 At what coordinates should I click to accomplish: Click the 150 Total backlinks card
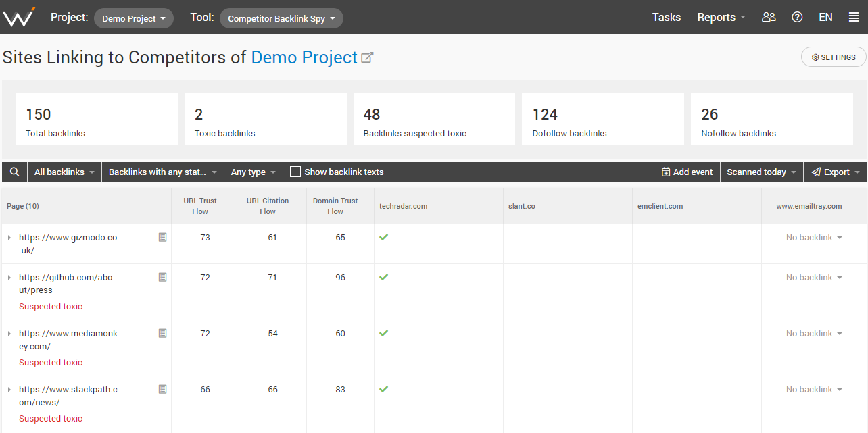[x=97, y=120]
